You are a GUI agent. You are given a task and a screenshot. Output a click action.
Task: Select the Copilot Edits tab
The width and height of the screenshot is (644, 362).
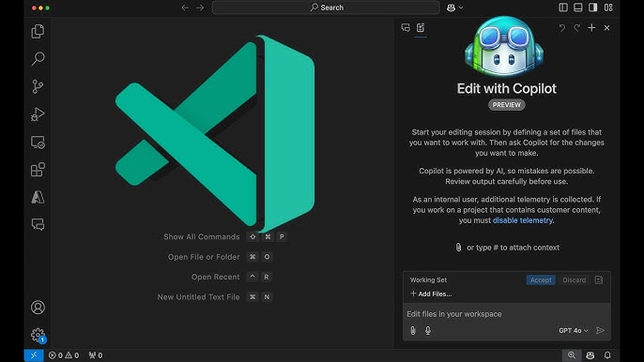[x=421, y=27]
